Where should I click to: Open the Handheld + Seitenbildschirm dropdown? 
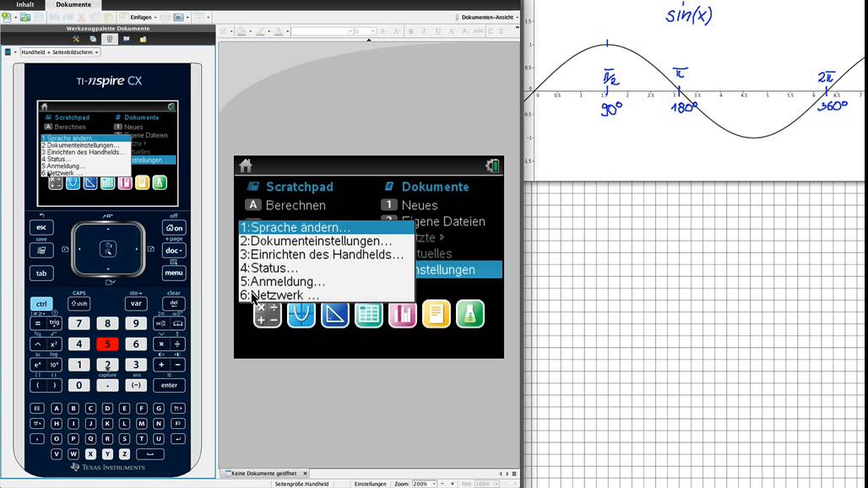pyautogui.click(x=60, y=52)
